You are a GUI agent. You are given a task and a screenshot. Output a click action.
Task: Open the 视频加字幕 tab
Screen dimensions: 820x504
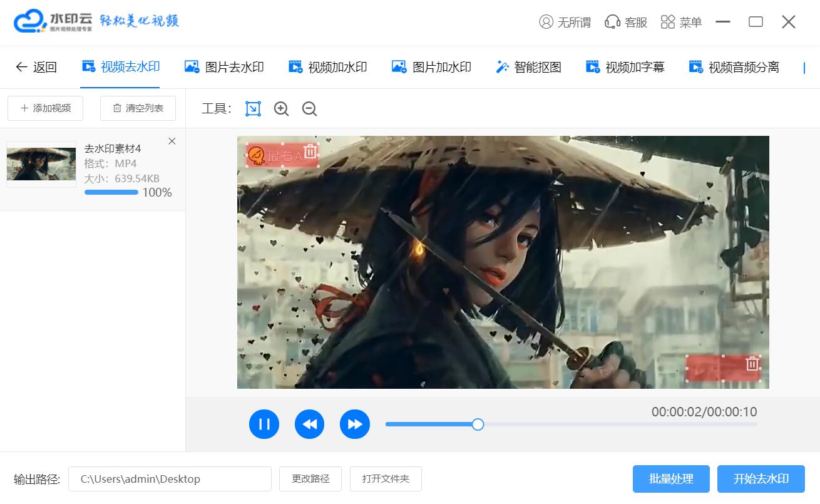pyautogui.click(x=625, y=67)
